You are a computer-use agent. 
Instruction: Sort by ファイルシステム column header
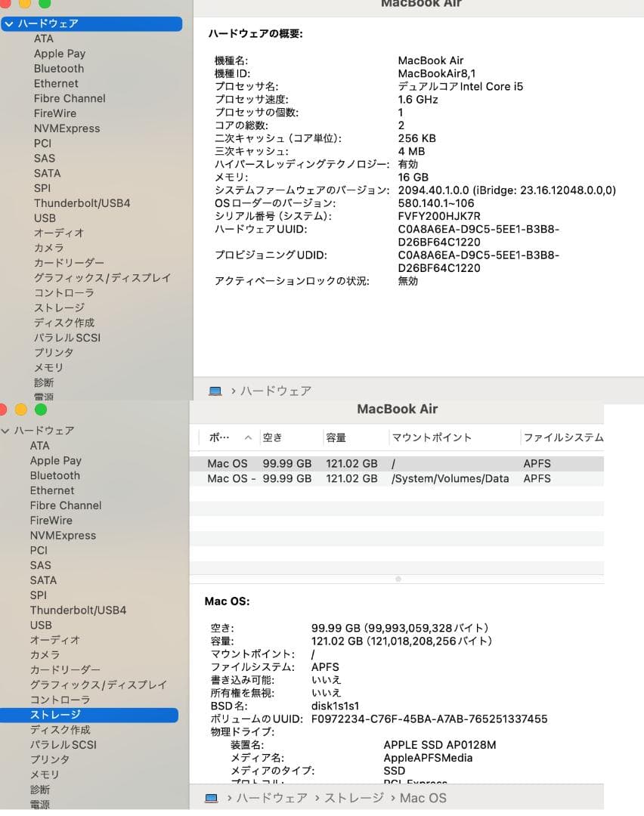point(563,438)
